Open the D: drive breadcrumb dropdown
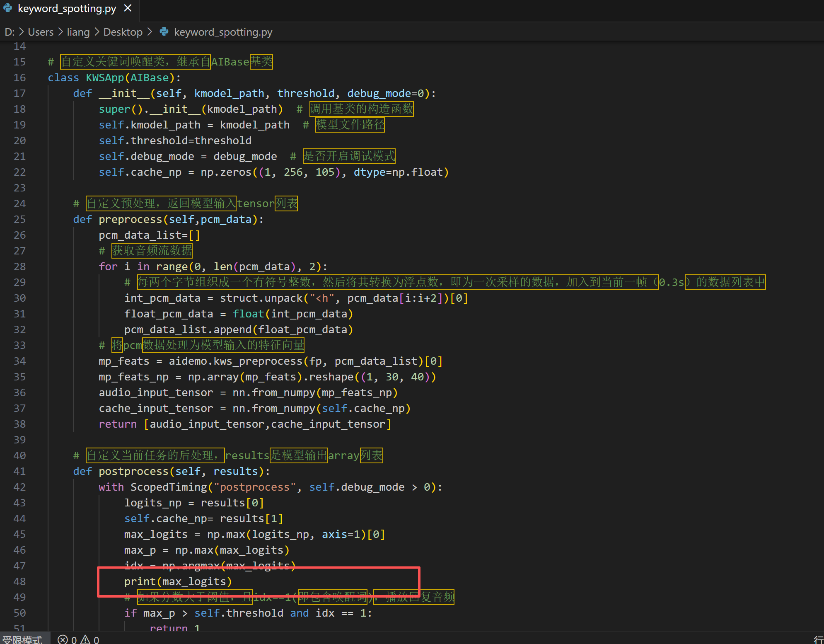Viewport: 824px width, 644px height. click(x=9, y=32)
